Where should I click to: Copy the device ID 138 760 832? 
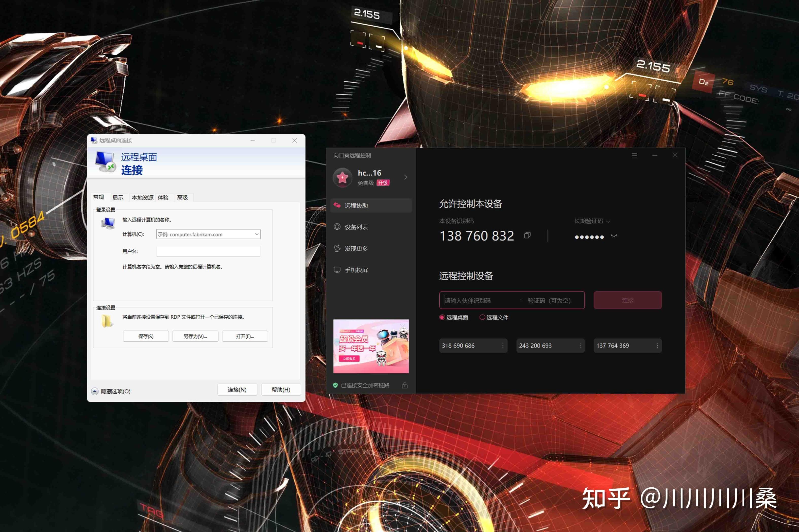[527, 235]
